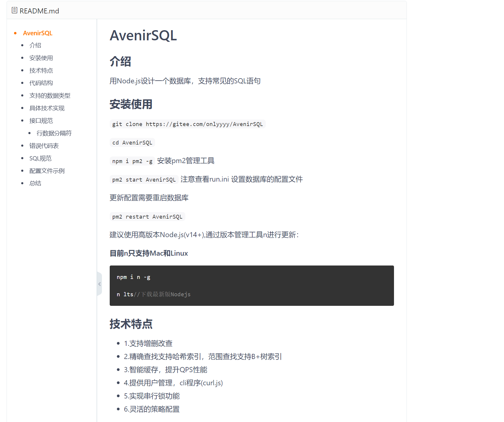Click the list item 4.提供用户管理 cli程序
Screen dimensions: 504x422
[173, 383]
